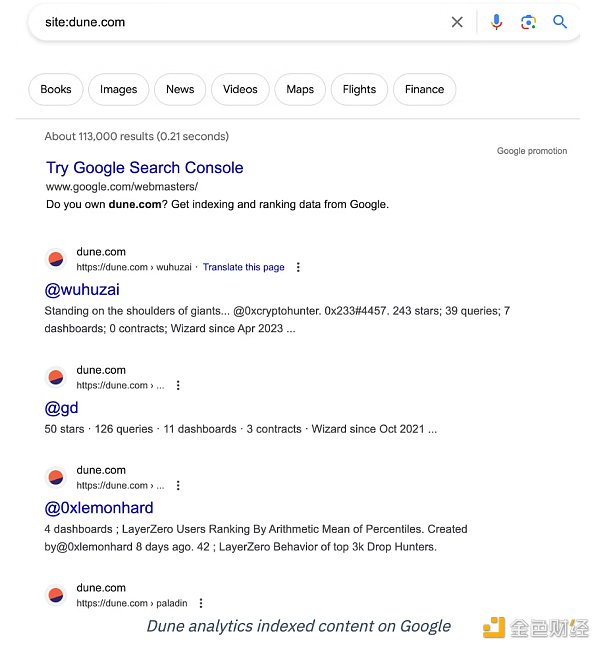The image size is (600, 649).
Task: Click the Dune favicon beside the paladin result
Action: click(x=56, y=596)
